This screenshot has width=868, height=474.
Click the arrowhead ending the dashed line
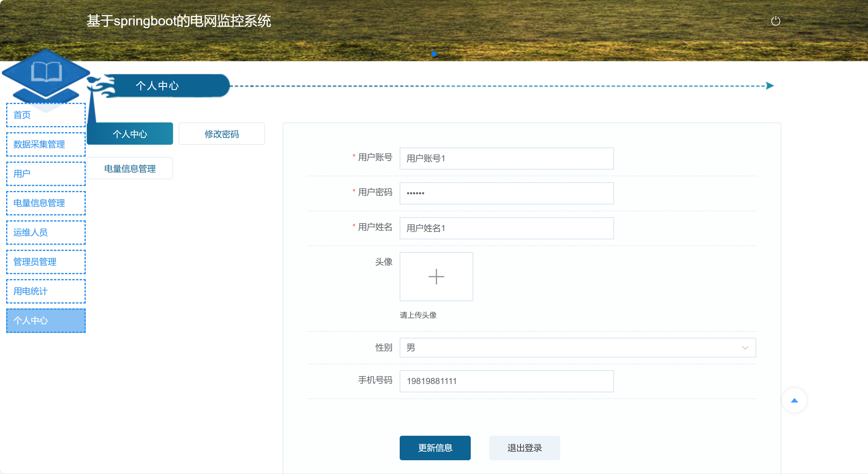coord(769,86)
